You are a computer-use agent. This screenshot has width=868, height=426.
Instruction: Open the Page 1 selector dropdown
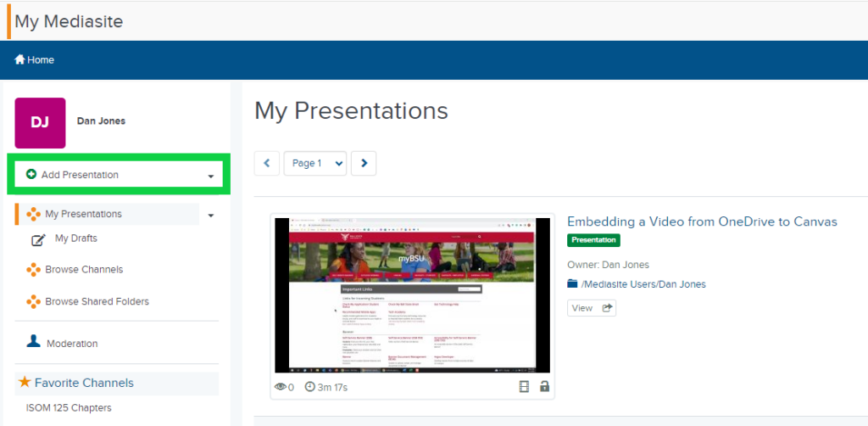[315, 164]
